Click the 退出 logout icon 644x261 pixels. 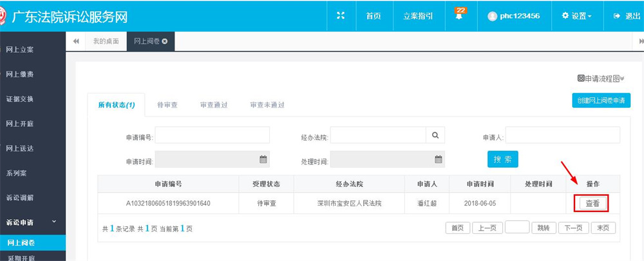click(616, 16)
